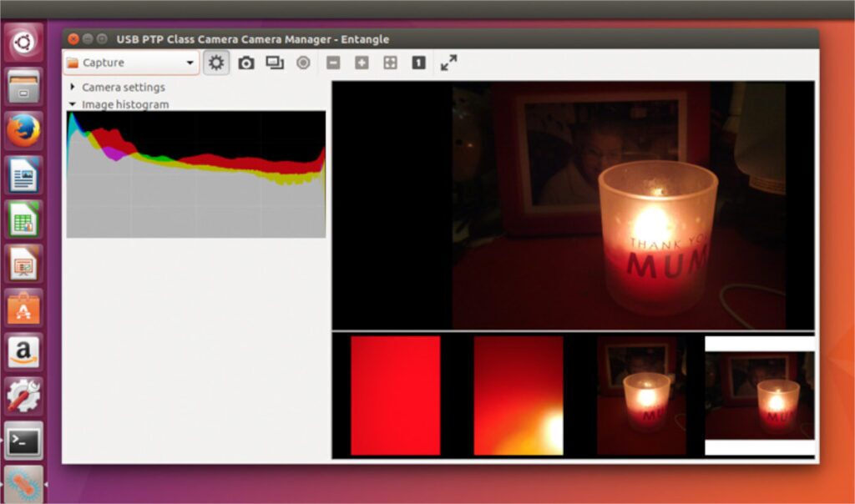Zoom into the preview with the plus icon
The width and height of the screenshot is (855, 504).
click(x=361, y=62)
